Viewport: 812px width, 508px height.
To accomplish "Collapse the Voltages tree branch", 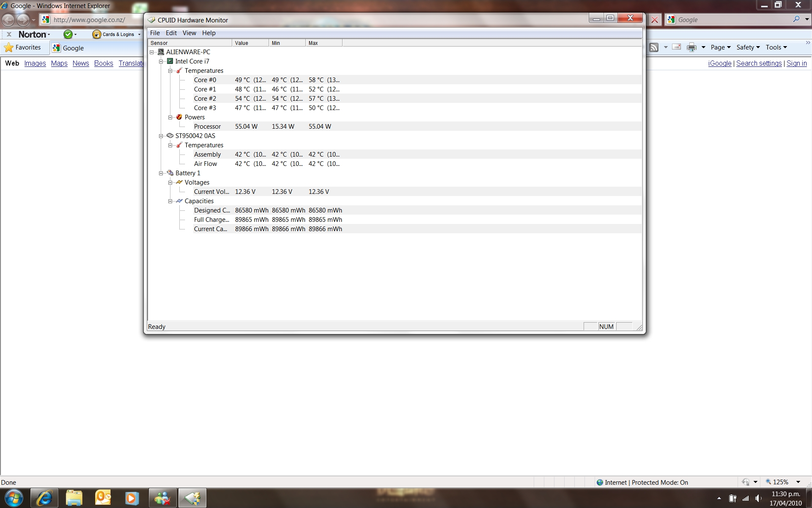I will [170, 182].
